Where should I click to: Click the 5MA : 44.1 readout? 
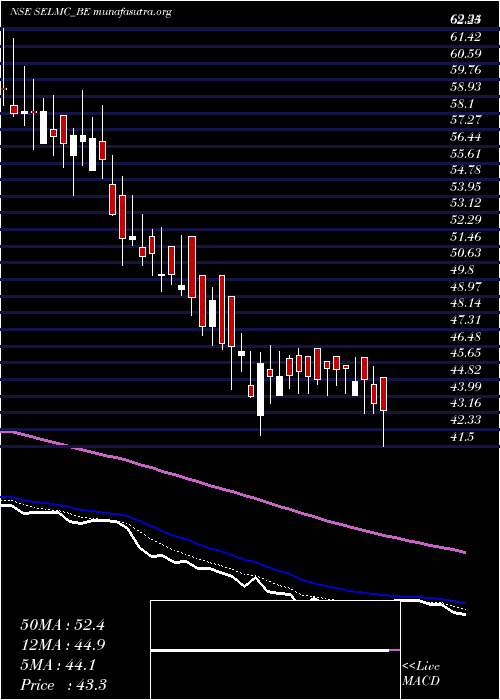[58, 665]
